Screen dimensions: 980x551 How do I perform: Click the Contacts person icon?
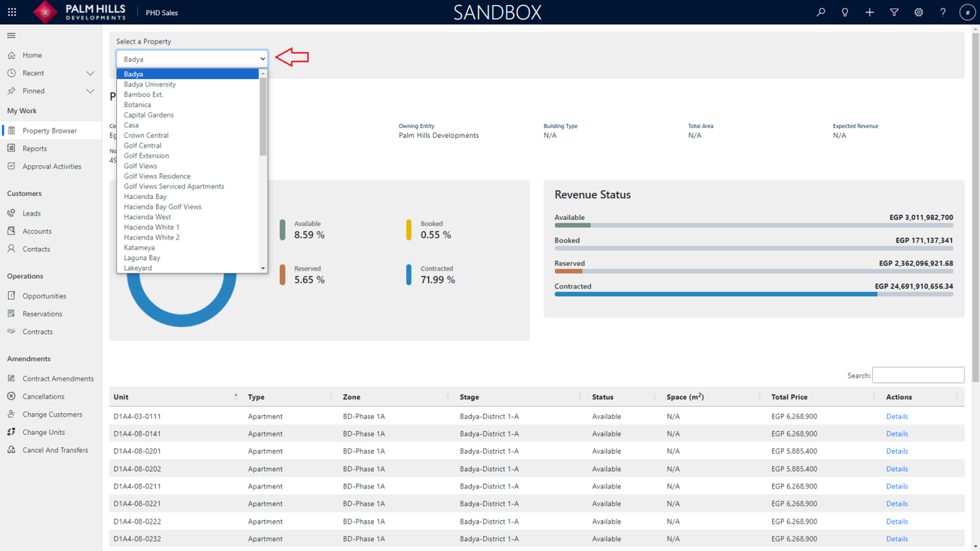pyautogui.click(x=11, y=249)
